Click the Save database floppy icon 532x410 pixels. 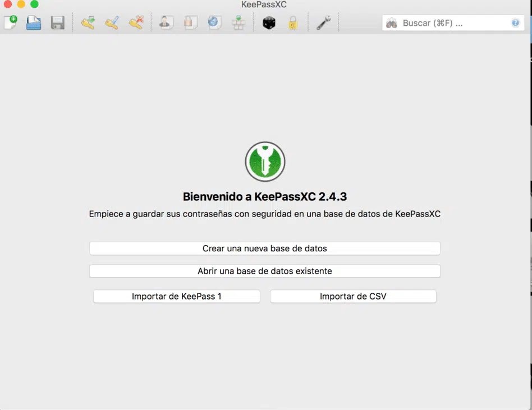coord(58,23)
